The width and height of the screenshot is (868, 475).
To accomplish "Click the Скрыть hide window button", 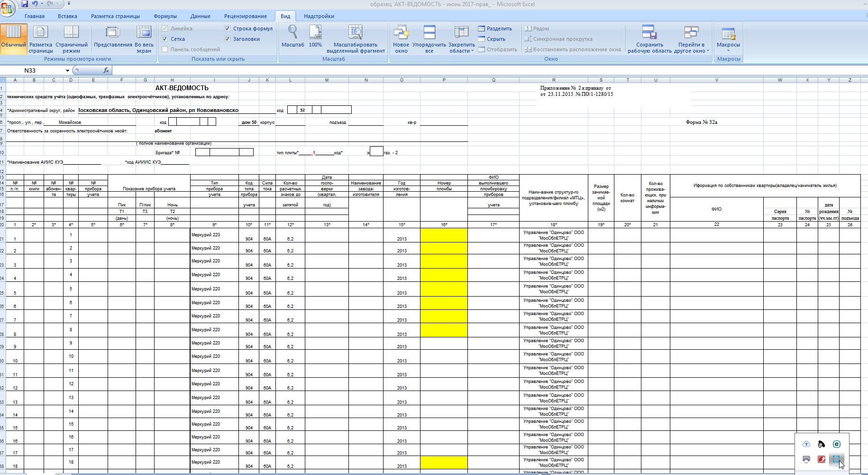I will coord(492,39).
